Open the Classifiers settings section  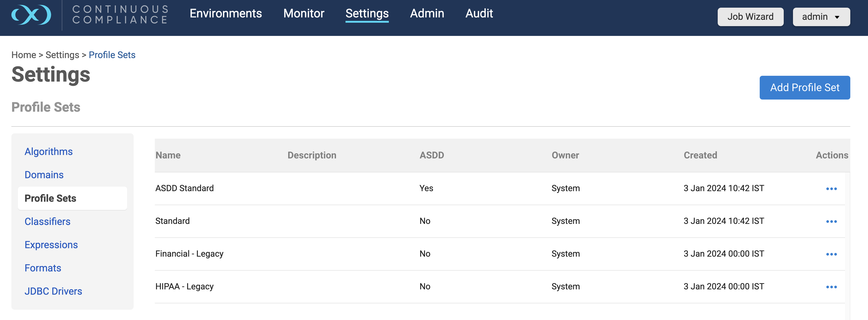[47, 222]
